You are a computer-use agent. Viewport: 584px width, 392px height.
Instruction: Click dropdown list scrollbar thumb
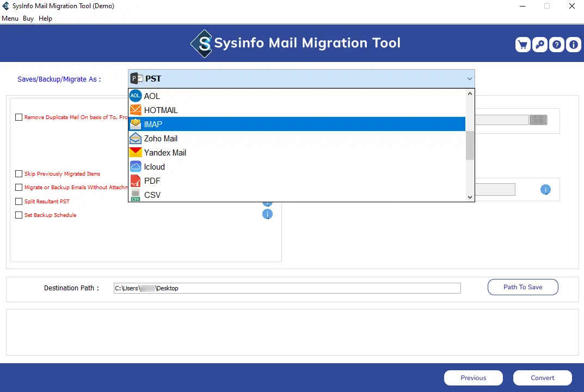470,145
